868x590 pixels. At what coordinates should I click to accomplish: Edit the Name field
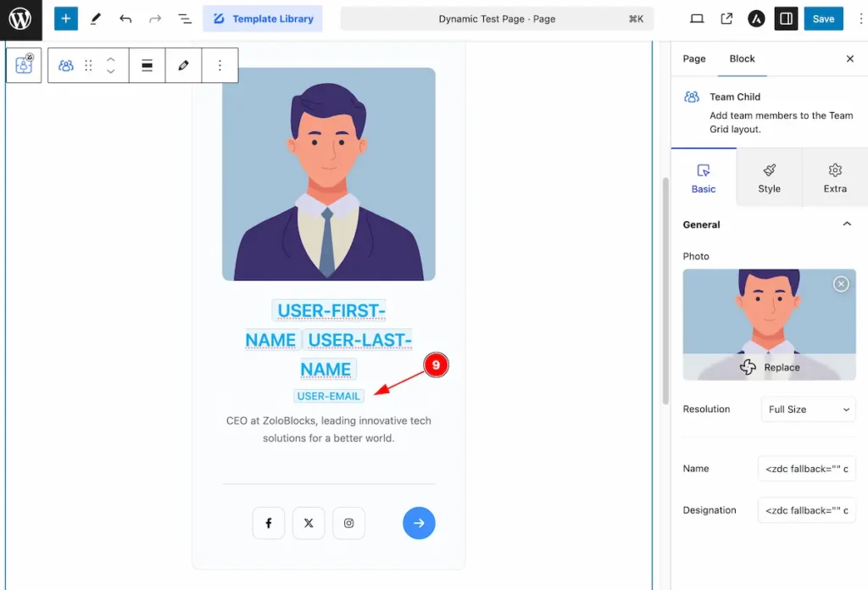pyautogui.click(x=807, y=469)
